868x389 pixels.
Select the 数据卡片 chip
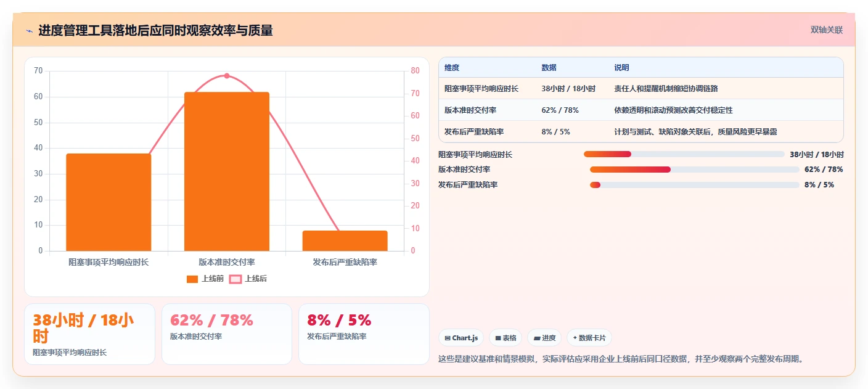589,338
